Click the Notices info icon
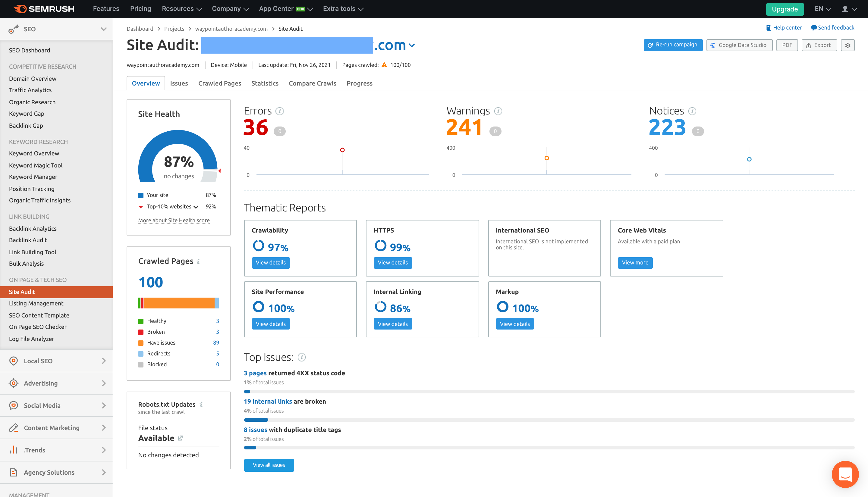 coord(692,111)
